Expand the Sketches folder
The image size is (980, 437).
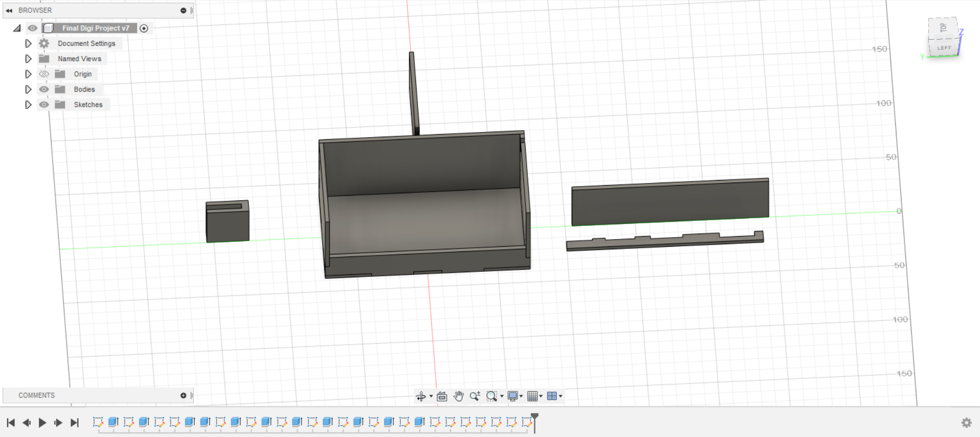(x=28, y=105)
